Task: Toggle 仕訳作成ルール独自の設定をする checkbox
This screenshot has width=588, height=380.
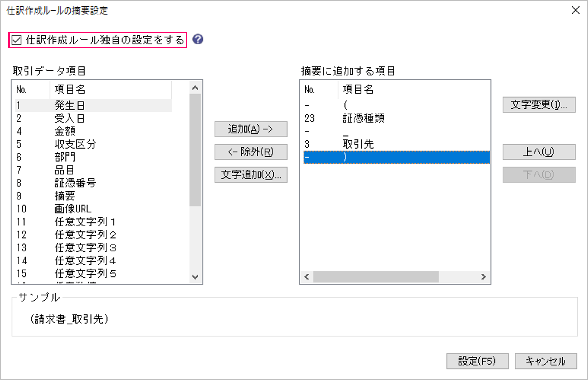Action: (x=17, y=40)
